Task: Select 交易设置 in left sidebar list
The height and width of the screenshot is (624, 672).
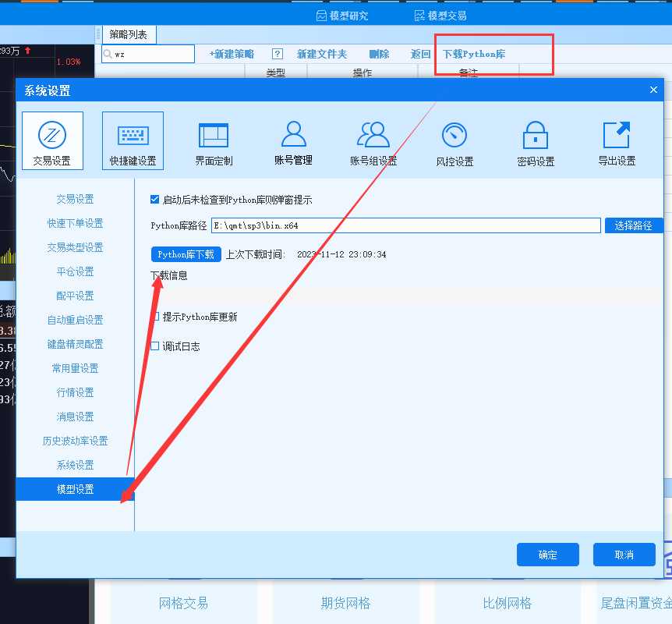Action: coord(75,199)
